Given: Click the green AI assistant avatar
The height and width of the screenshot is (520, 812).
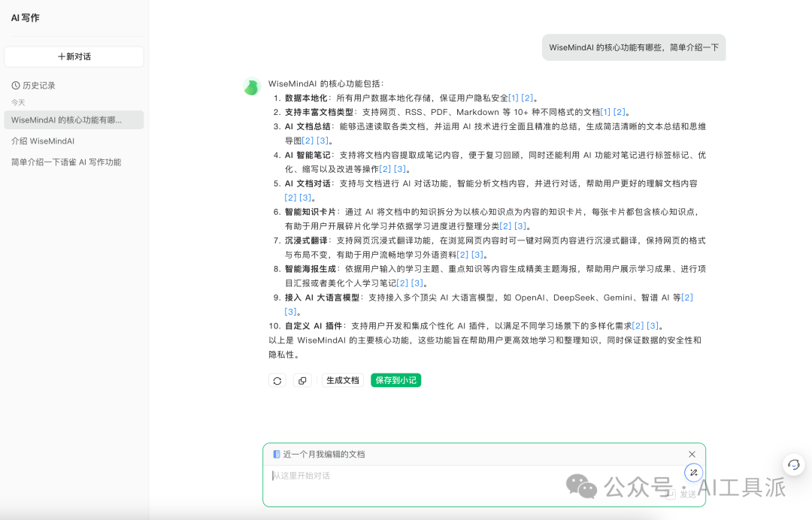Looking at the screenshot, I should click(252, 87).
